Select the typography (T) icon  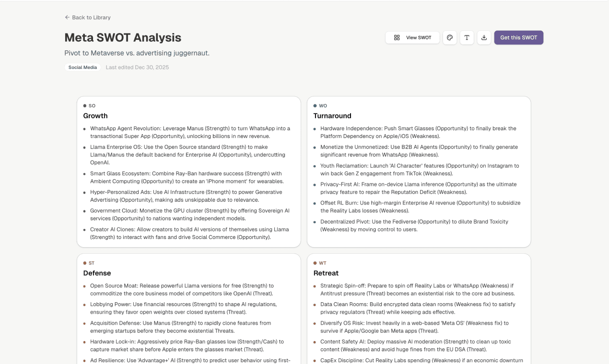coord(467,37)
